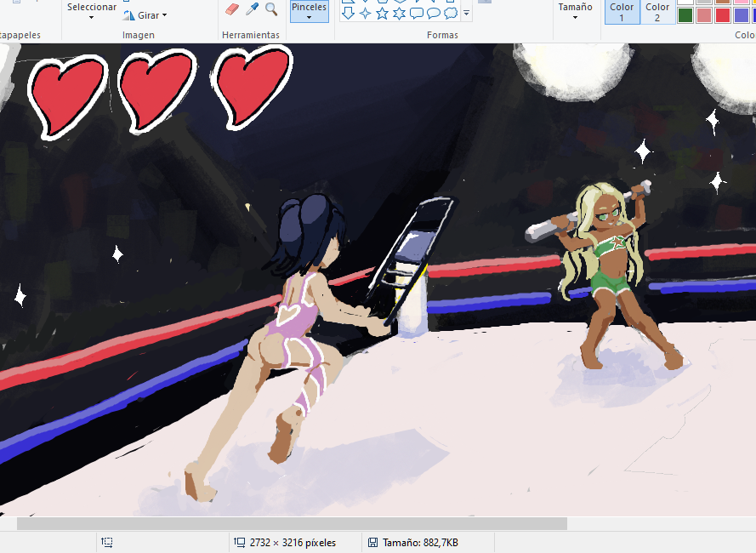Choose the six-point star shape
756x553 pixels.
(x=399, y=14)
